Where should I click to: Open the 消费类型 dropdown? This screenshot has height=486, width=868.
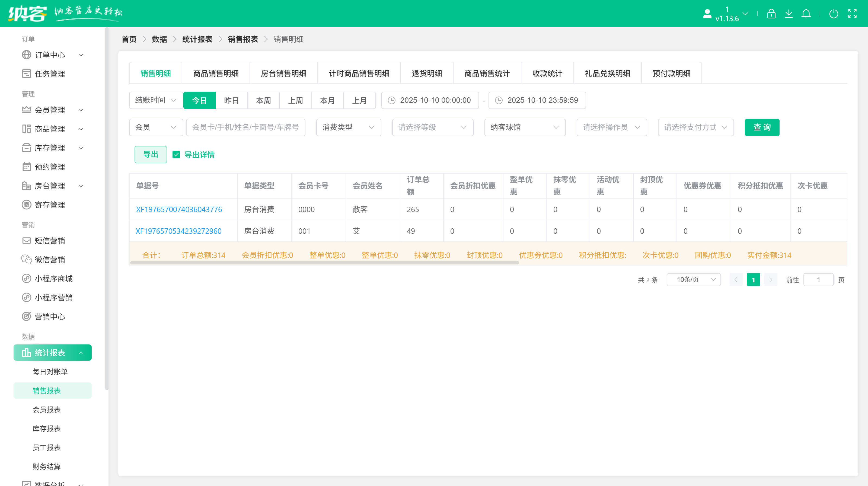click(x=348, y=127)
